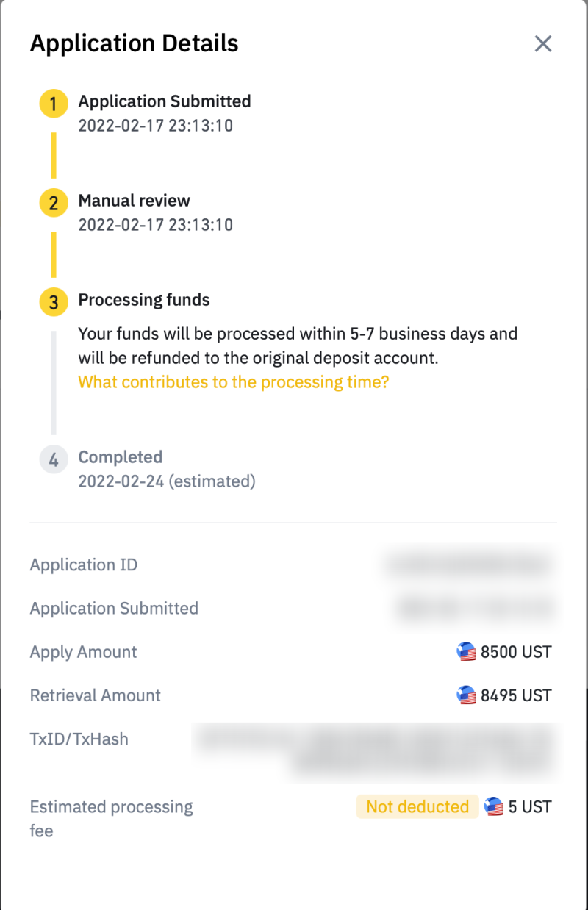Close the Application Details dialog
The width and height of the screenshot is (588, 910).
(543, 44)
